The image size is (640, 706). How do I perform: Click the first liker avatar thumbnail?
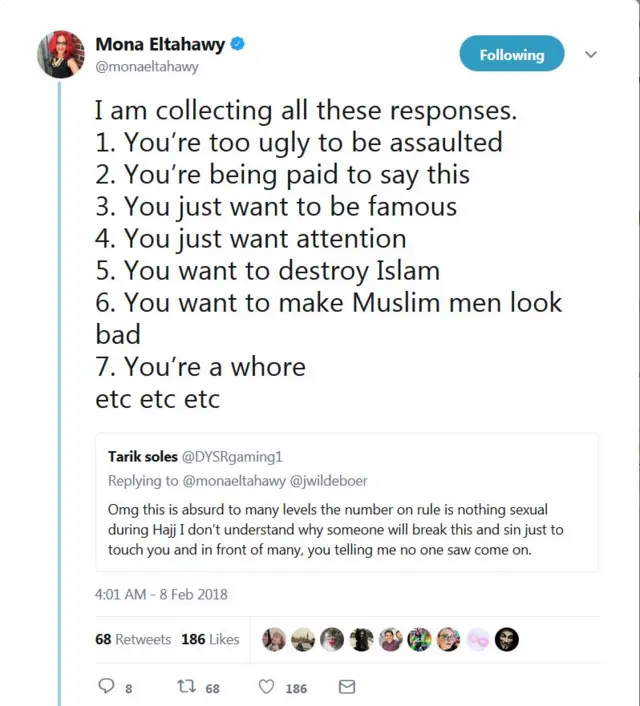[x=273, y=639]
